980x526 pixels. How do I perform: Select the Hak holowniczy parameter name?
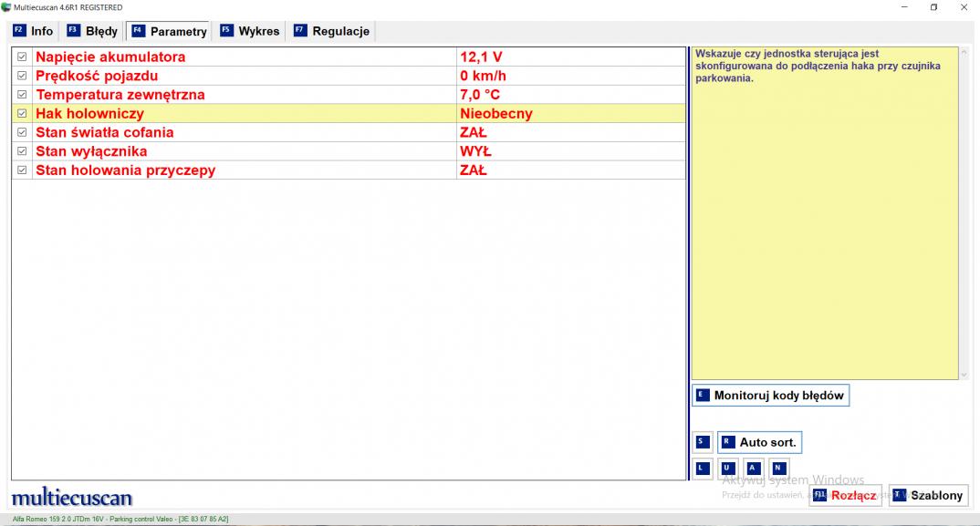click(90, 113)
